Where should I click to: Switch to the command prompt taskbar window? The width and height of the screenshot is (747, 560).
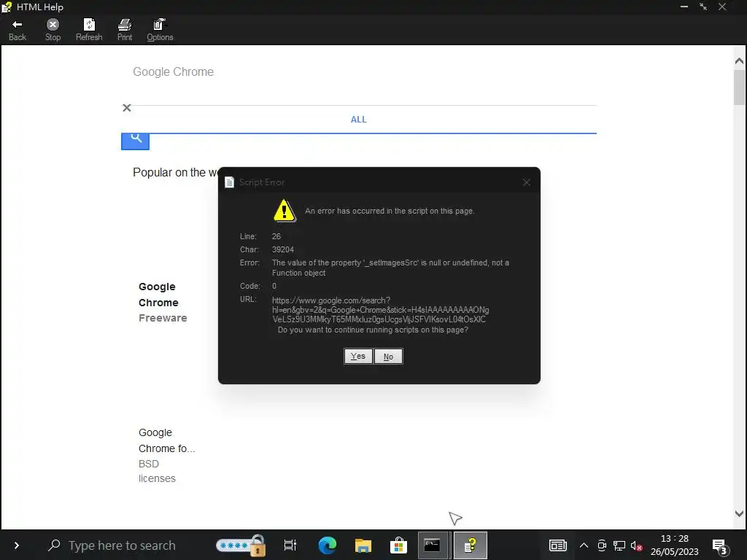click(433, 545)
